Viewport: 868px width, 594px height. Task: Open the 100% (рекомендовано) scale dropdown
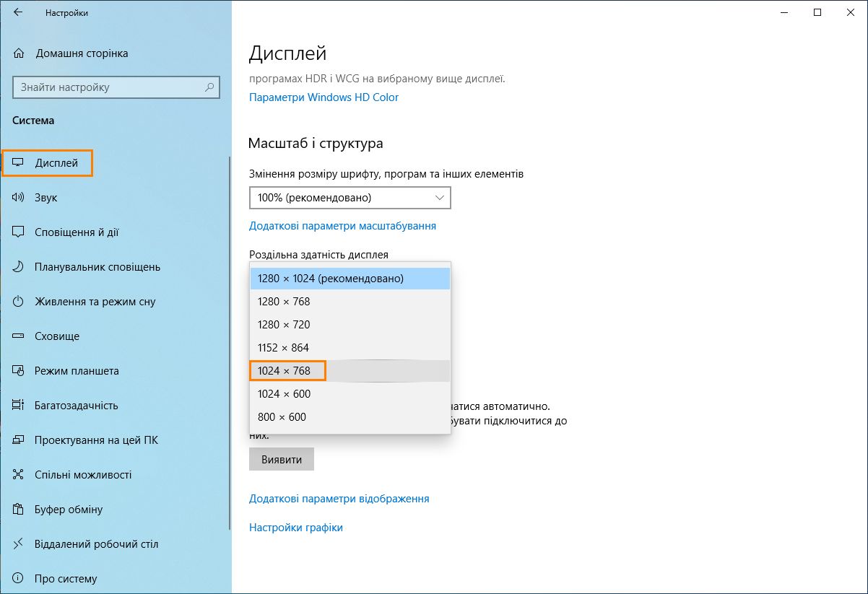tap(350, 197)
